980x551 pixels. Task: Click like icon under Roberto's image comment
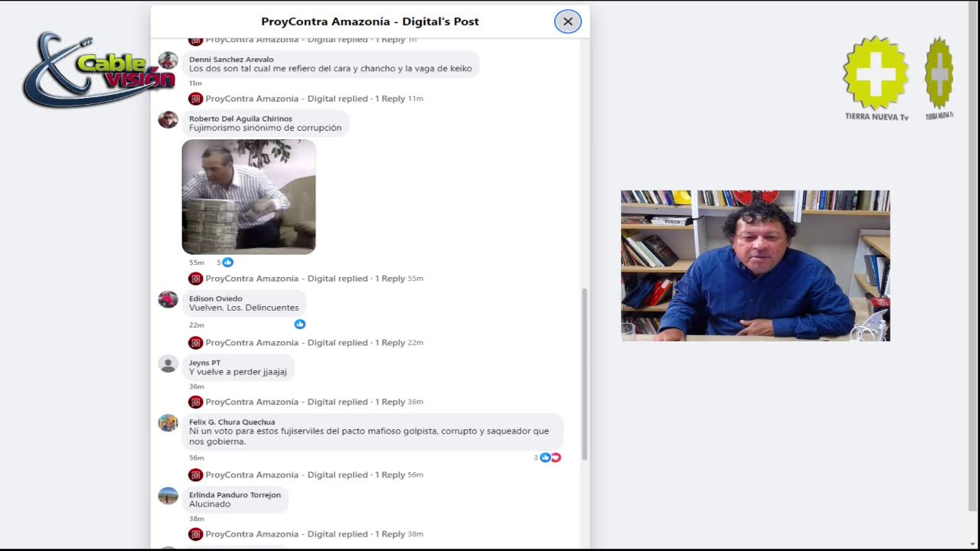(x=227, y=262)
